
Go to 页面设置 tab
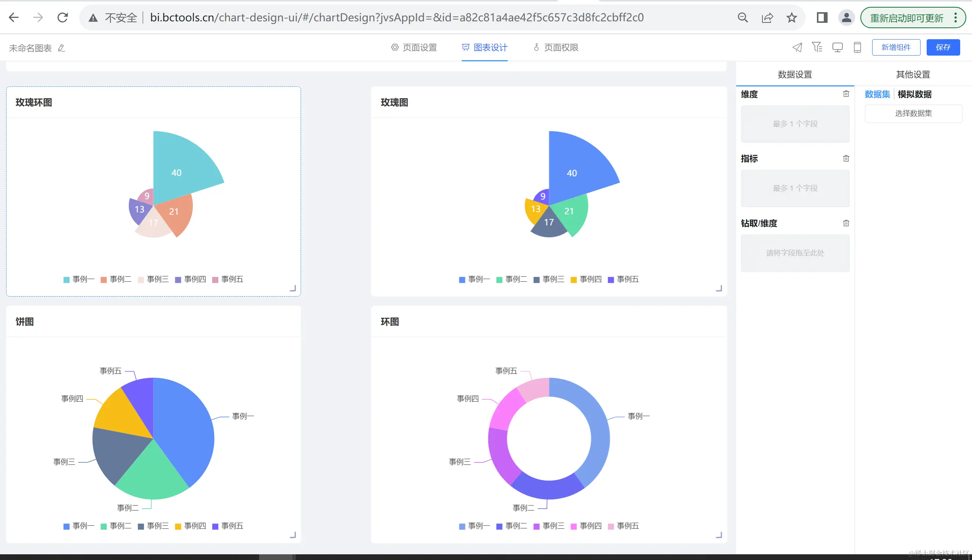414,47
